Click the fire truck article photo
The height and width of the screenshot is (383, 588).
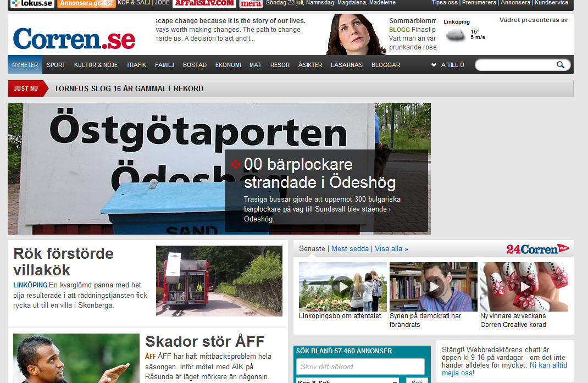pyautogui.click(x=219, y=281)
